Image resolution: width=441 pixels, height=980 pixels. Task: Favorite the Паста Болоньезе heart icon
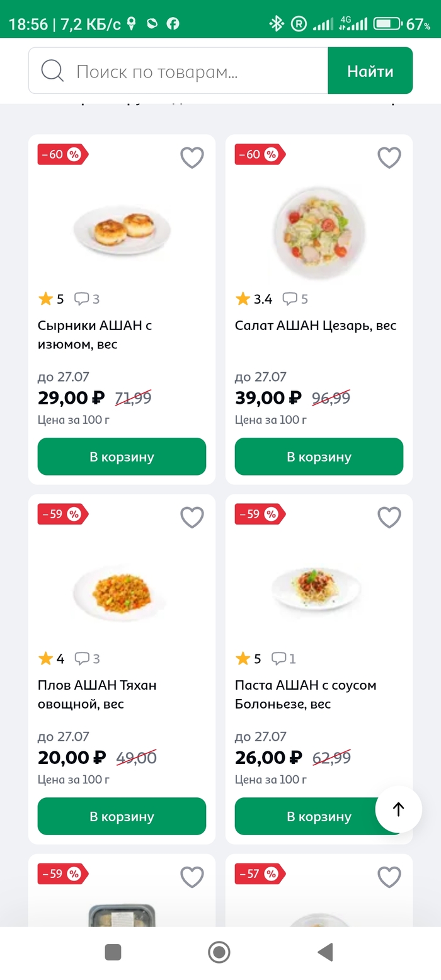coord(389,518)
